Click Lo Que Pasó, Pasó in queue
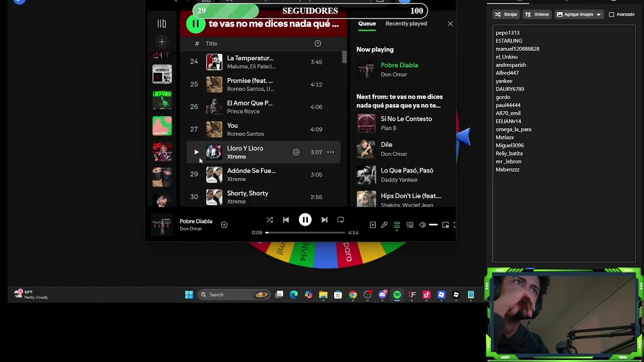 click(x=407, y=171)
